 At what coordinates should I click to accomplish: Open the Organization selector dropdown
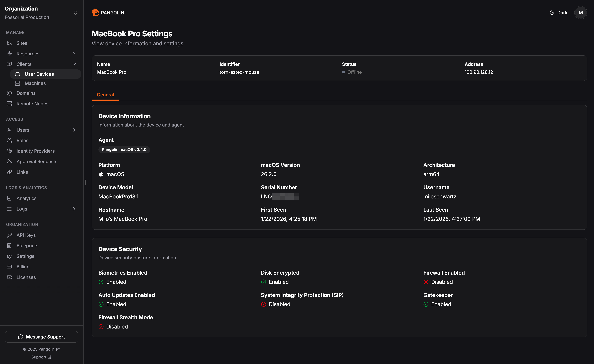tap(75, 12)
